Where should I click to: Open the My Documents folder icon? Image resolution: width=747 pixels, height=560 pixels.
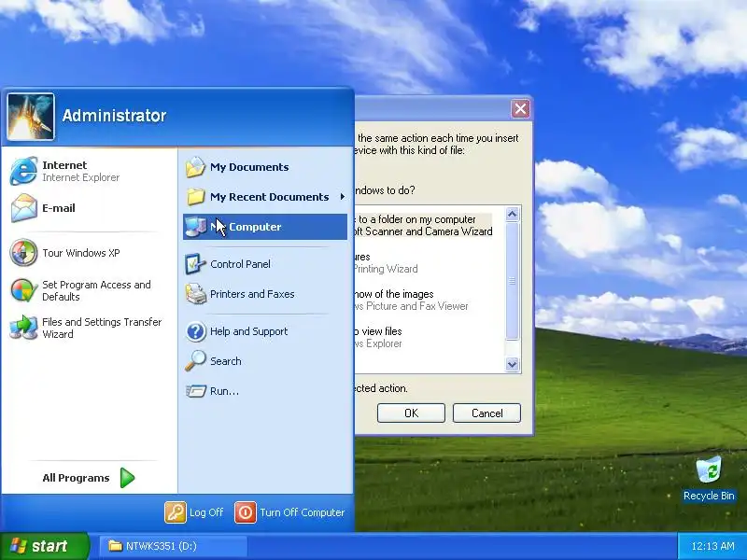[x=195, y=167]
